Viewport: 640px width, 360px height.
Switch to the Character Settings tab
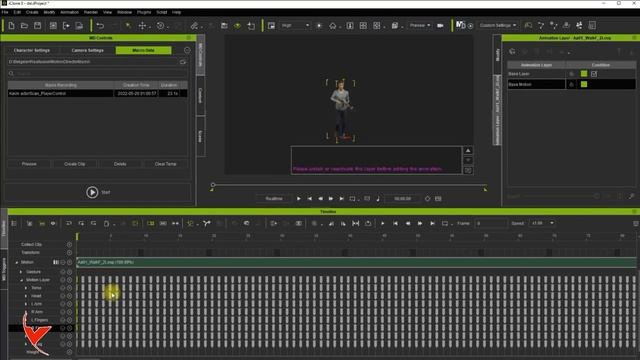[x=31, y=50]
